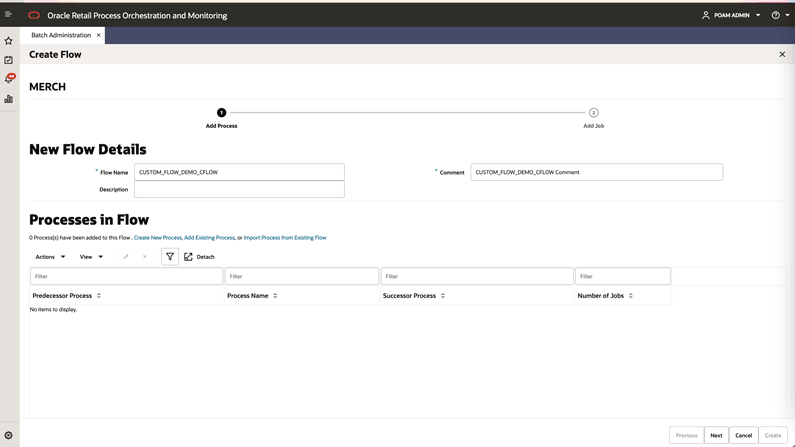
Task: Open the Favorites star icon
Action: pos(9,41)
